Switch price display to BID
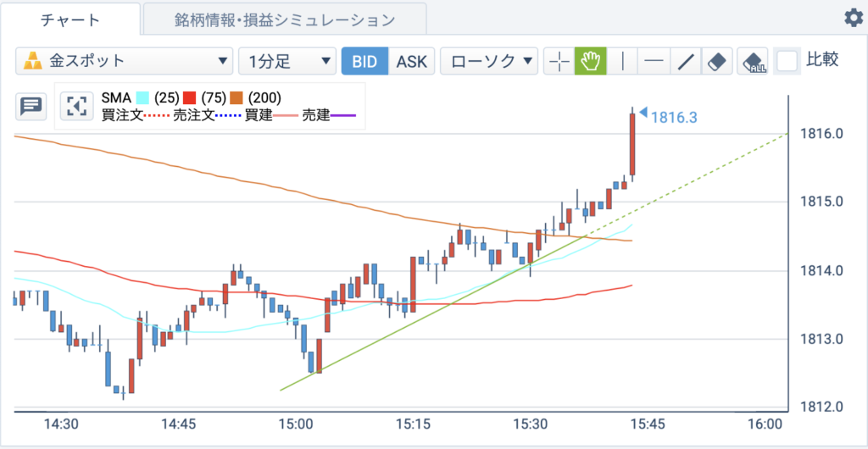The height and width of the screenshot is (449, 868). (x=364, y=61)
